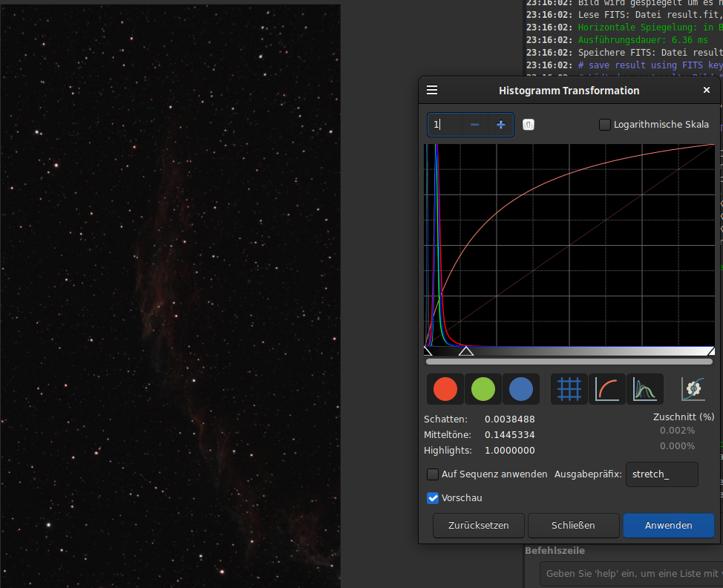
Task: Click Zurücksetzen to reset the histogram
Action: [479, 526]
